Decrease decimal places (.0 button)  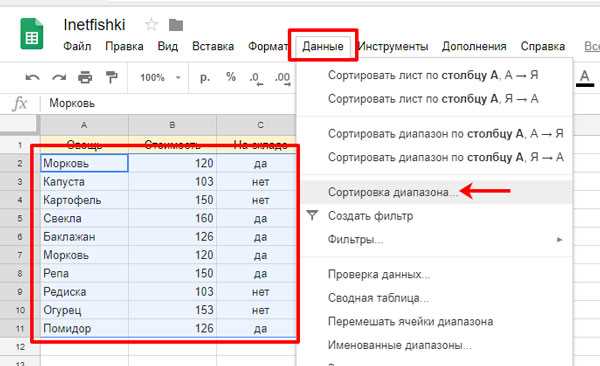click(x=256, y=78)
